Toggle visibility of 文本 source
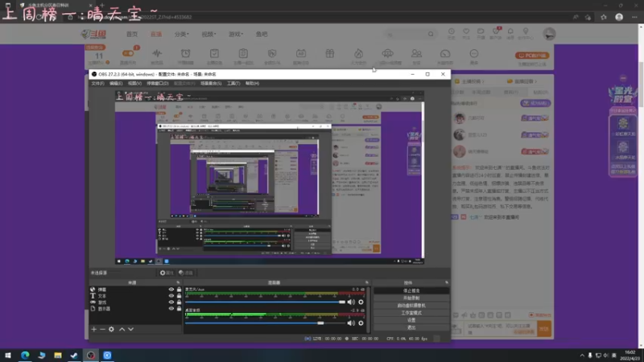Screen dimensions: 644x362 [x=171, y=295]
